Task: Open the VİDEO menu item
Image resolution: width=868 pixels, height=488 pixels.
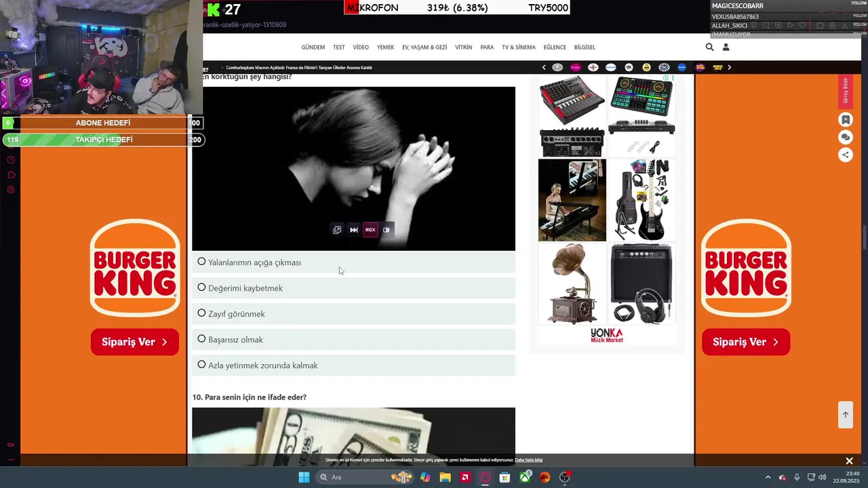Action: (361, 47)
